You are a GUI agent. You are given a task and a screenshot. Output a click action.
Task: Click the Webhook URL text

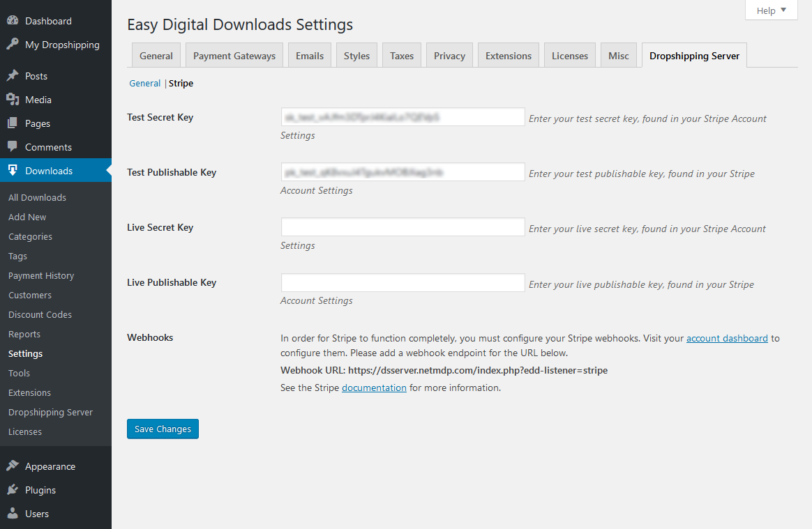coord(444,370)
